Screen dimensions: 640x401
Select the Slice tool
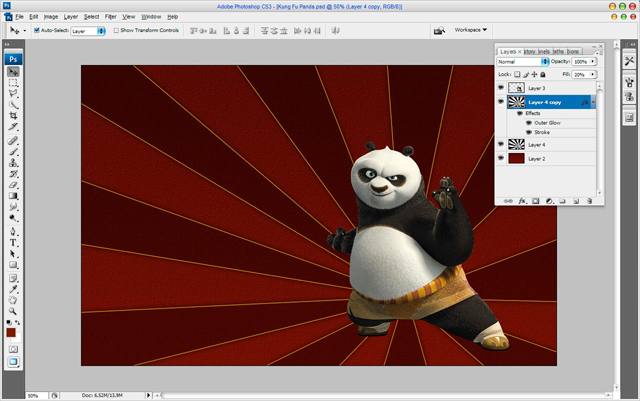tap(13, 127)
